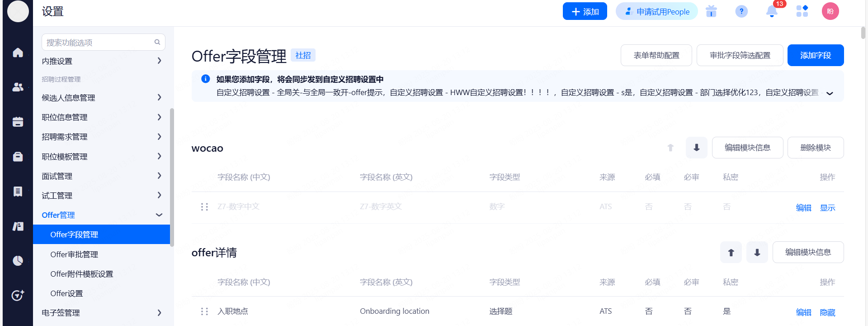Image resolution: width=868 pixels, height=326 pixels.
Task: Expand the info banner chevron
Action: click(830, 93)
